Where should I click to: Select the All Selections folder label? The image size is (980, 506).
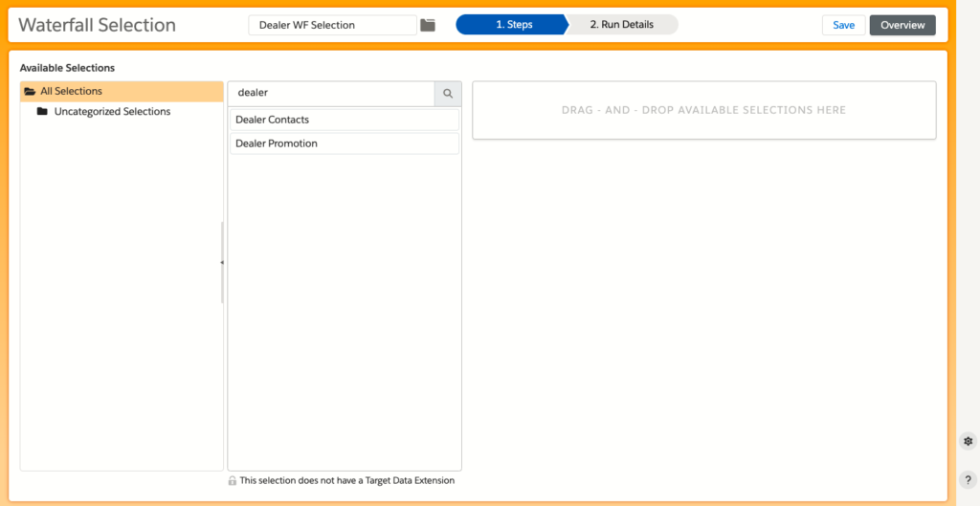[71, 92]
